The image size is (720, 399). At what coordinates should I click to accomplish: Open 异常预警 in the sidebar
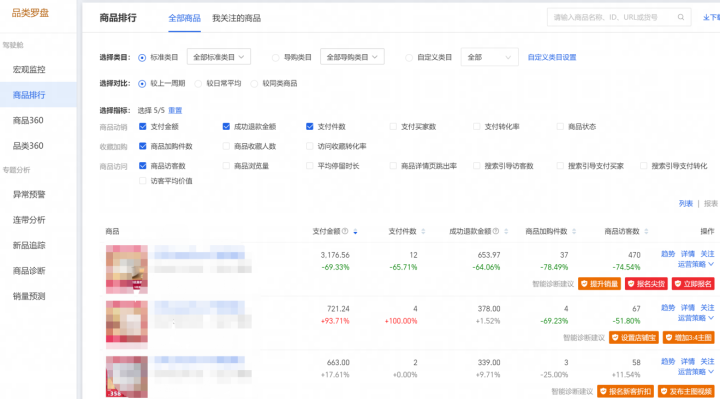click(x=29, y=195)
